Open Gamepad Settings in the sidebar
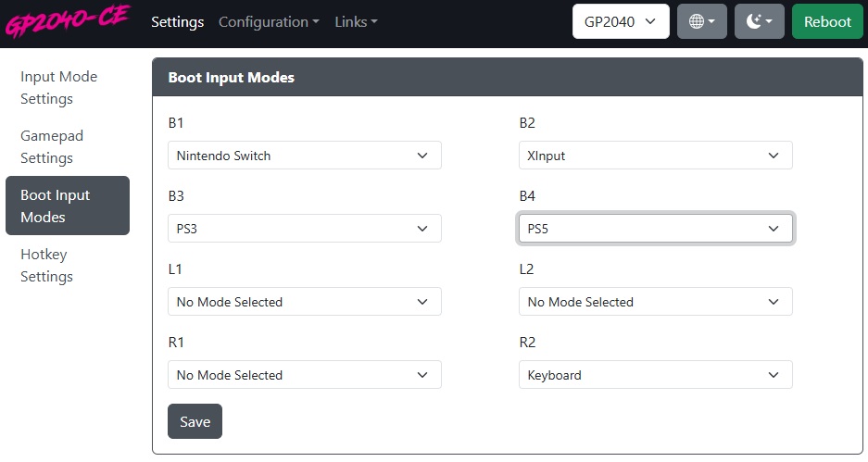 point(52,147)
